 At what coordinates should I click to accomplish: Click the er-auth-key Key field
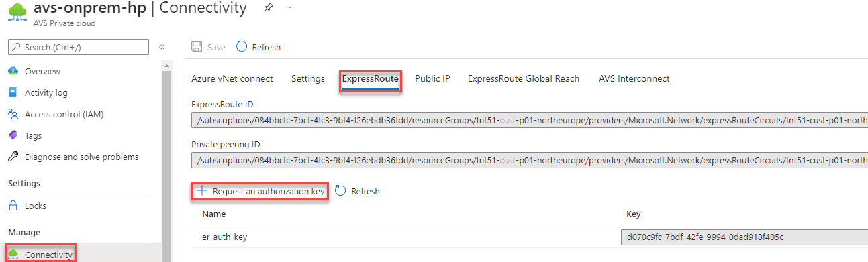point(744,237)
